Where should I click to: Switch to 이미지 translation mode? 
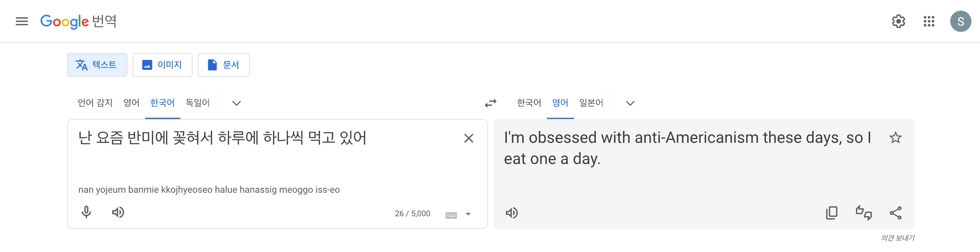tap(162, 65)
